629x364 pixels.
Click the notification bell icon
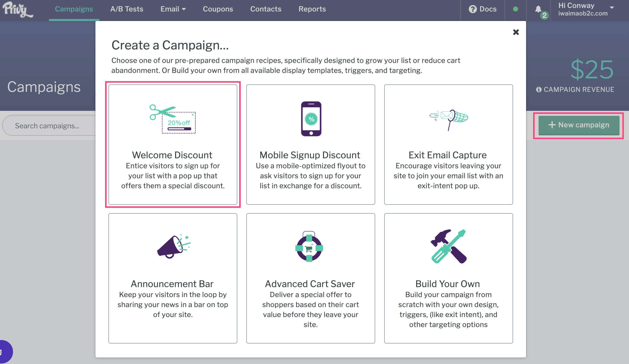(x=538, y=9)
